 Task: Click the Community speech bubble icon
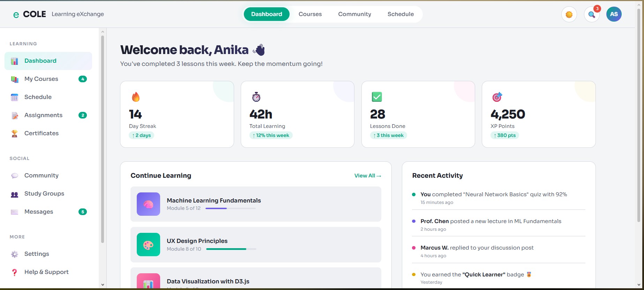(x=14, y=176)
